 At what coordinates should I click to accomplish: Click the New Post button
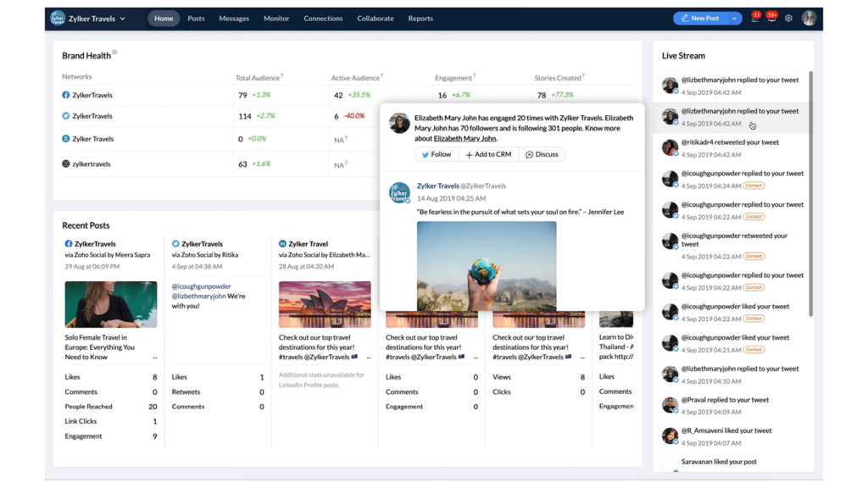tap(701, 19)
